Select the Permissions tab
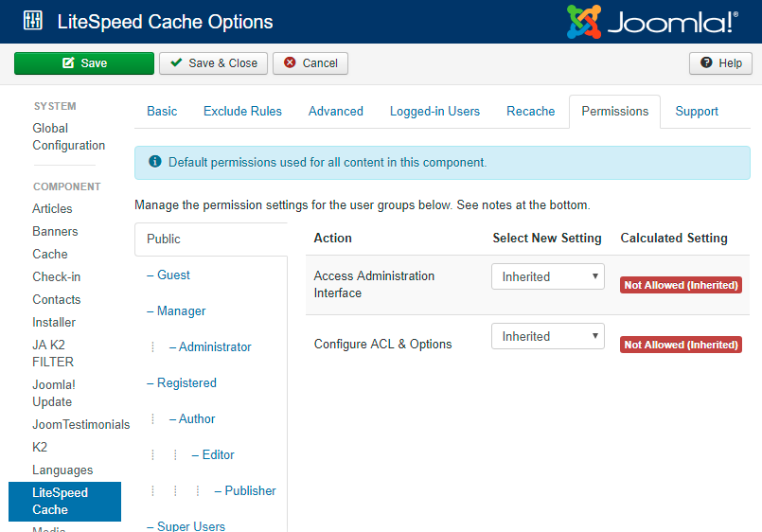The width and height of the screenshot is (762, 532). [614, 112]
